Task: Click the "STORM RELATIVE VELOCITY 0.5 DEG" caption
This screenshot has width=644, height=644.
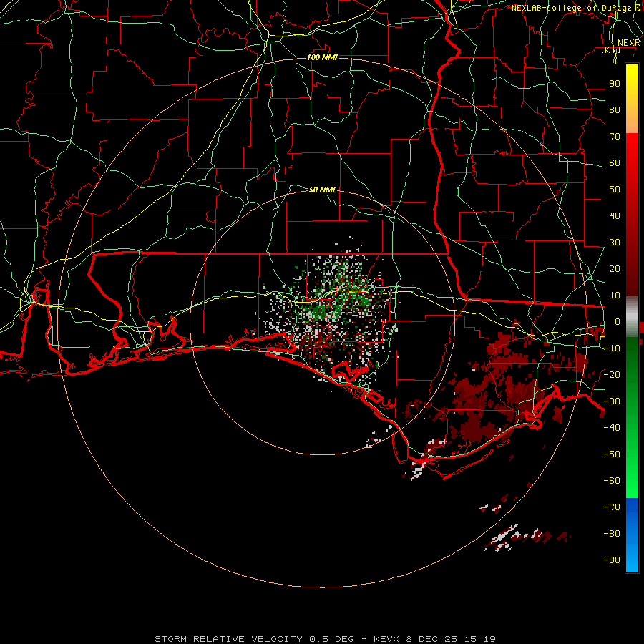Action: point(254,639)
